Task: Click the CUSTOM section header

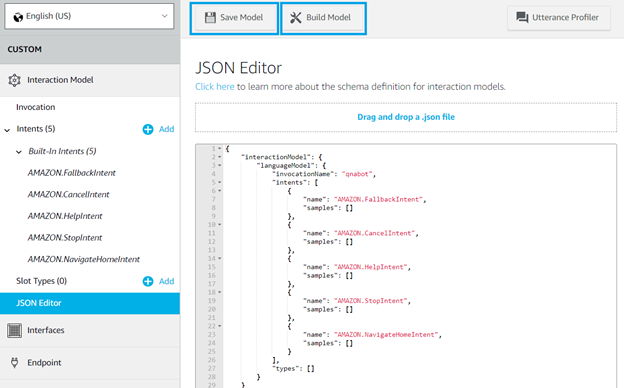Action: (x=90, y=49)
